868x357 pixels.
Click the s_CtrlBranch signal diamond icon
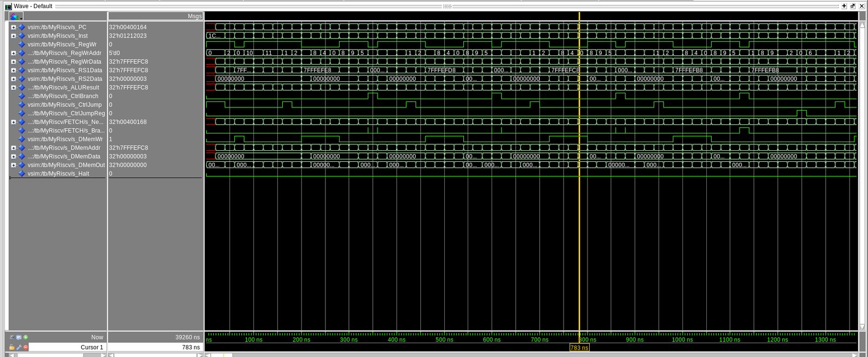click(x=22, y=96)
